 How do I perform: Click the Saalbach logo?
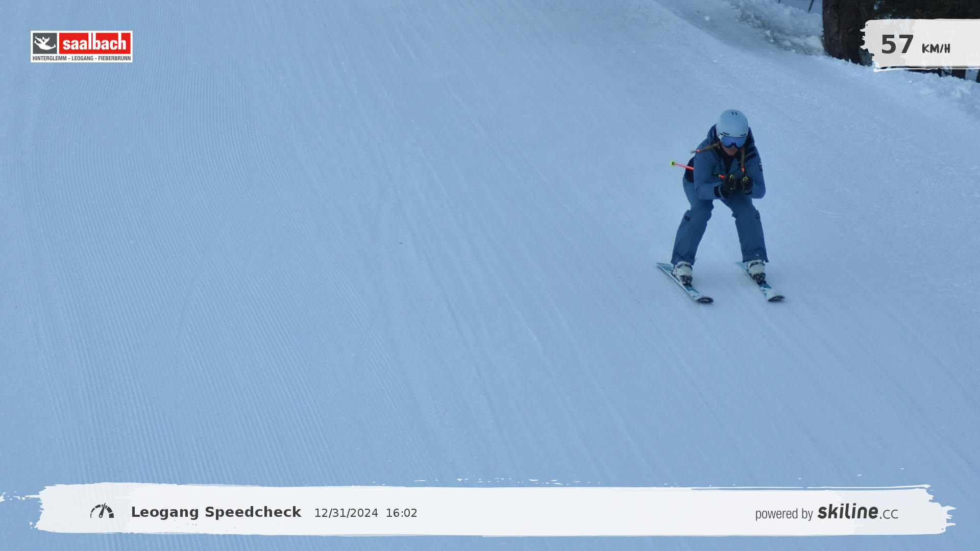82,46
